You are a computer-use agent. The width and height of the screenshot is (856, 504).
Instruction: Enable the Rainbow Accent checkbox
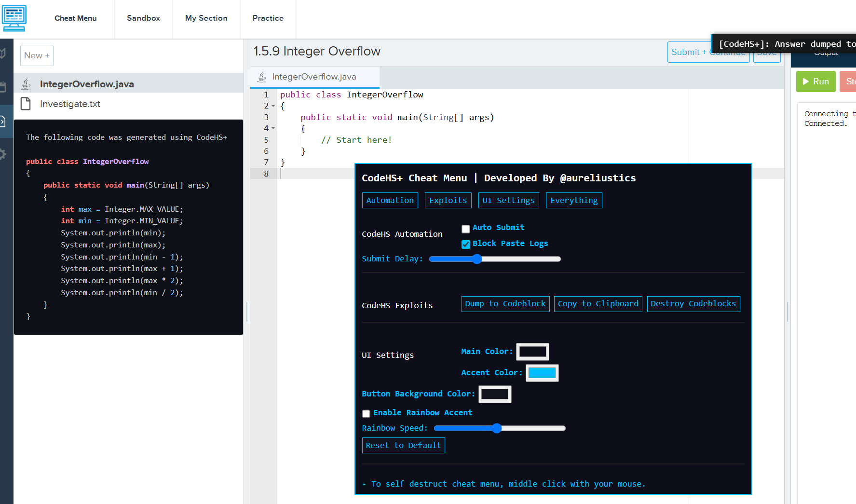366,414
